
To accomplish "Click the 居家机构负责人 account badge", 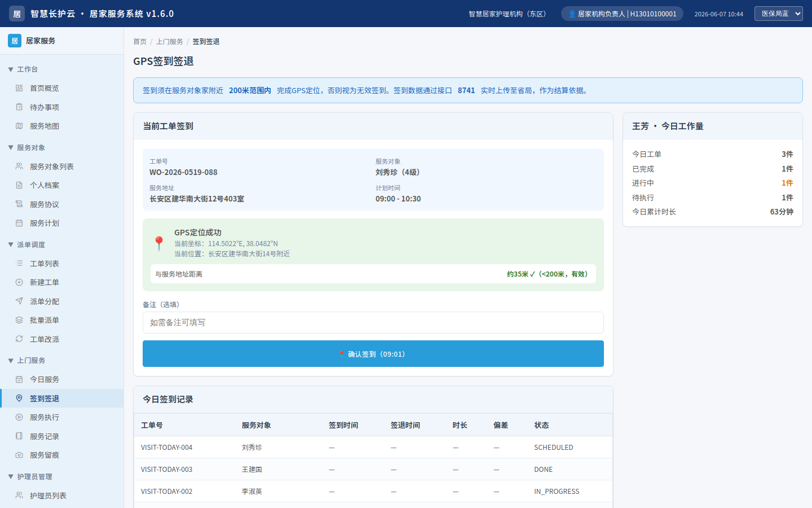I will (622, 14).
